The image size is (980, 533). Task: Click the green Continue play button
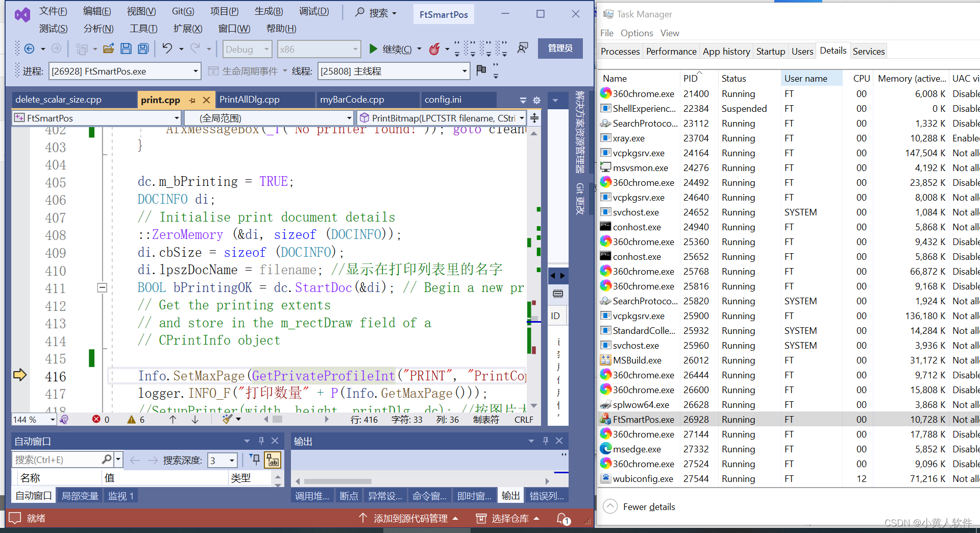coord(373,49)
